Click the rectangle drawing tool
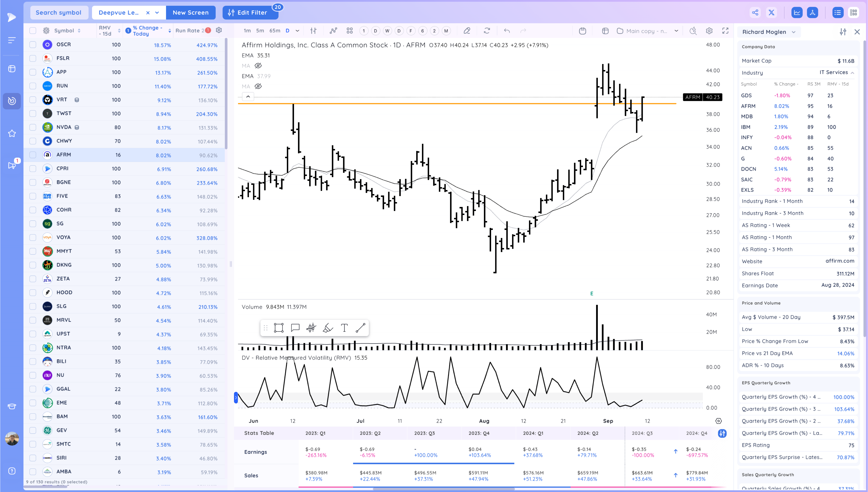Screen dimensions: 868x492 click(279, 328)
